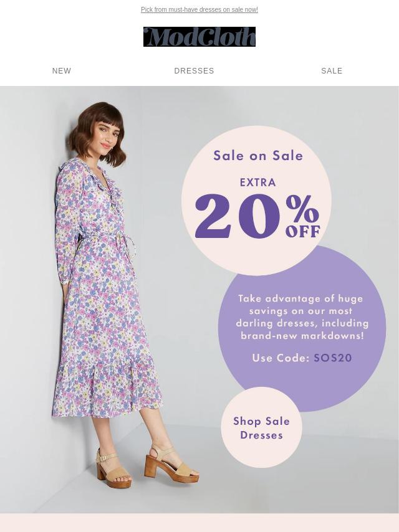
Task: Click the platform sandal on the right
Action: 171,464
